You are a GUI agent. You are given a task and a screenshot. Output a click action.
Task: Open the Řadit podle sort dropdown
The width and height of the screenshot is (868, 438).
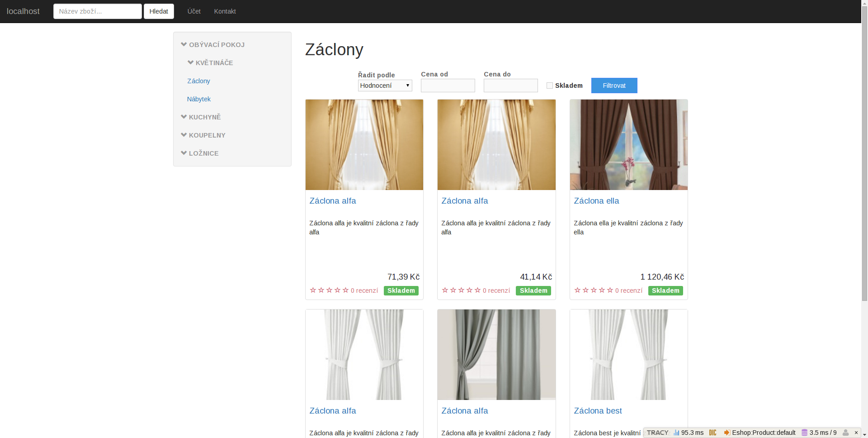point(385,86)
